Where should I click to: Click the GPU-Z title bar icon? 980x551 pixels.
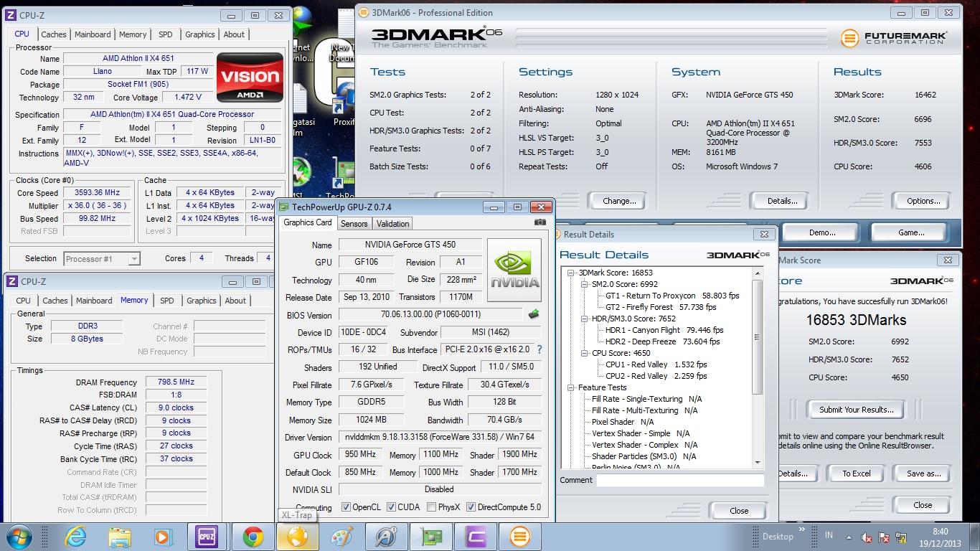pyautogui.click(x=284, y=207)
